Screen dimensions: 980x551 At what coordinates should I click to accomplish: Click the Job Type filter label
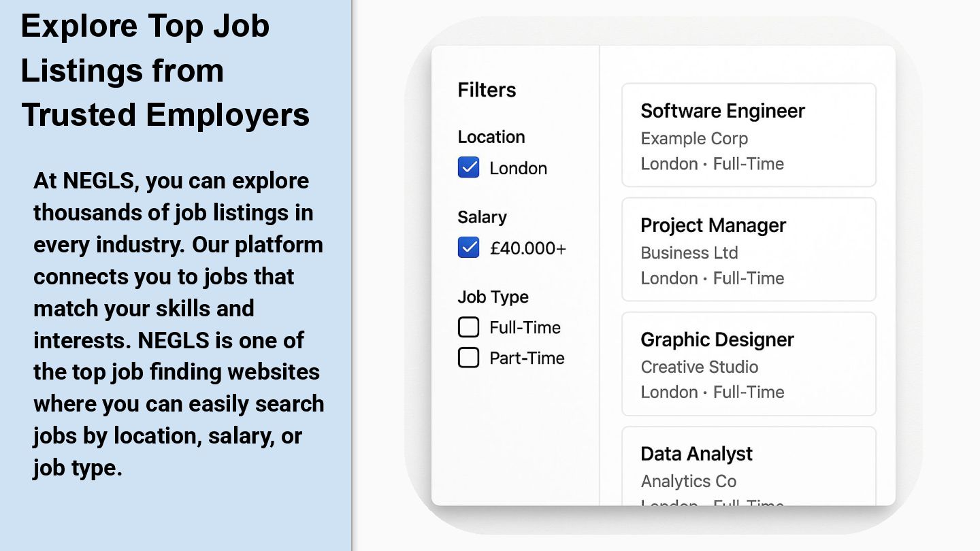pos(493,297)
